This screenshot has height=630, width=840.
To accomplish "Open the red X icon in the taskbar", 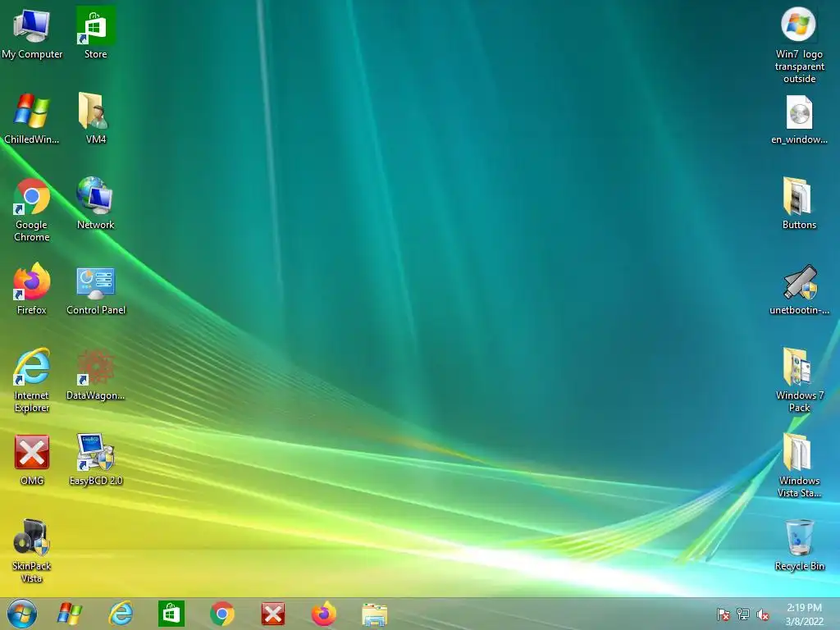I will tap(273, 614).
